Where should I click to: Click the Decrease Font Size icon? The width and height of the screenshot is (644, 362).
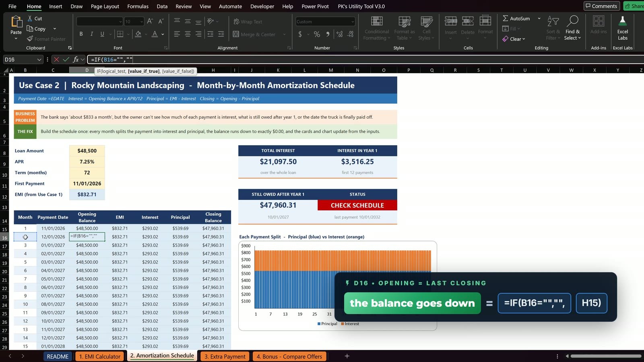tap(161, 21)
